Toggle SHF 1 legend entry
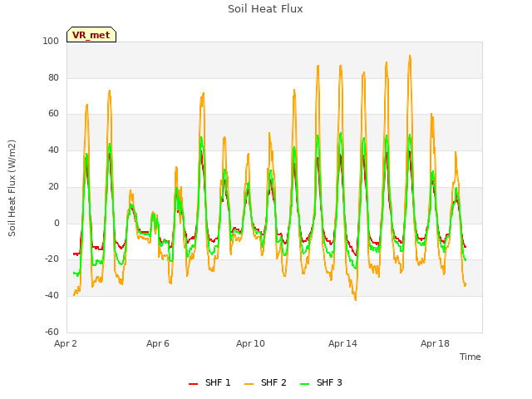 coord(209,383)
